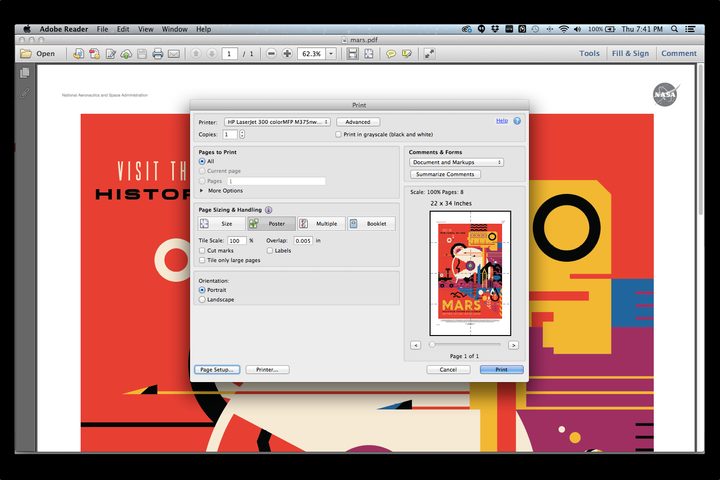Zoom in with the plus icon
Image resolution: width=720 pixels, height=480 pixels.
287,54
